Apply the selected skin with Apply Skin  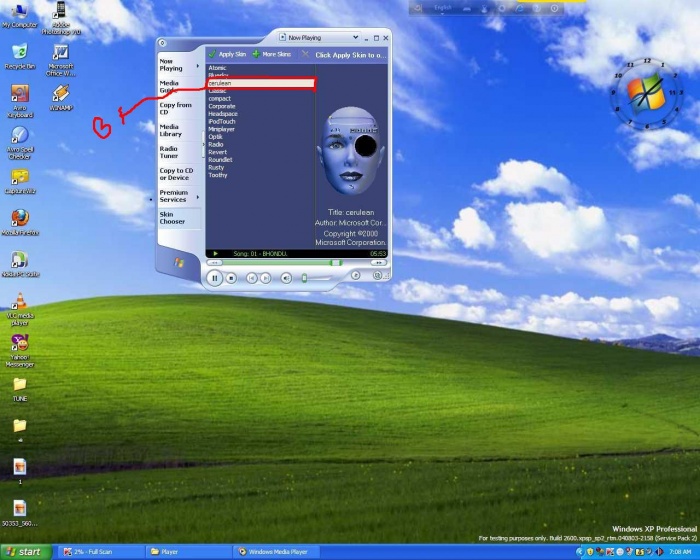pyautogui.click(x=227, y=54)
